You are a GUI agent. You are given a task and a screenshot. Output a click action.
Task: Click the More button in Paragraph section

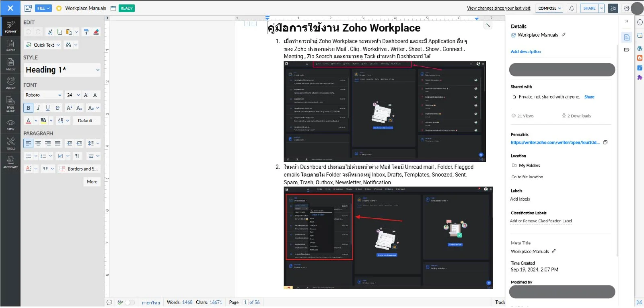click(92, 182)
